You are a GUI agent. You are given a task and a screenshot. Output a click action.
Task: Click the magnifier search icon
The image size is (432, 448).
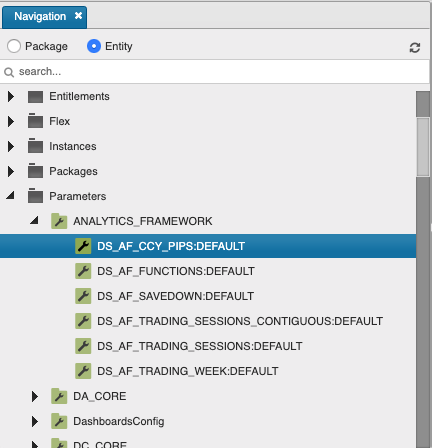pos(9,72)
